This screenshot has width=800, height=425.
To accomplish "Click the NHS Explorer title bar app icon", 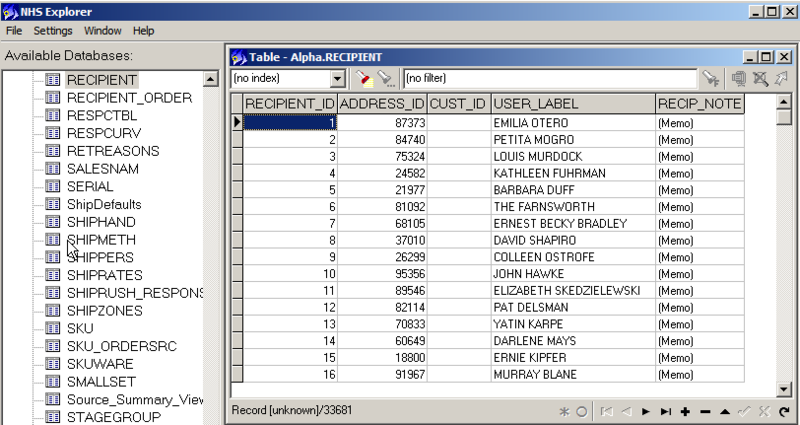I will coord(10,12).
